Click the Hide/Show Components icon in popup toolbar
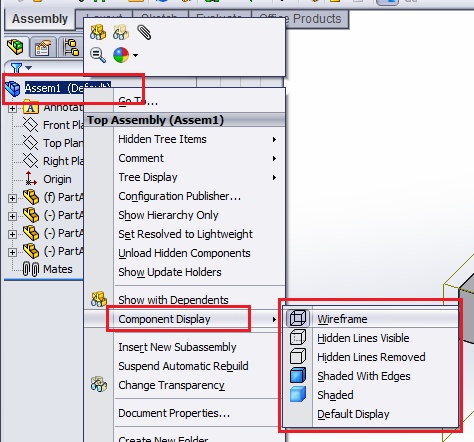Image resolution: width=474 pixels, height=442 pixels. 98,32
